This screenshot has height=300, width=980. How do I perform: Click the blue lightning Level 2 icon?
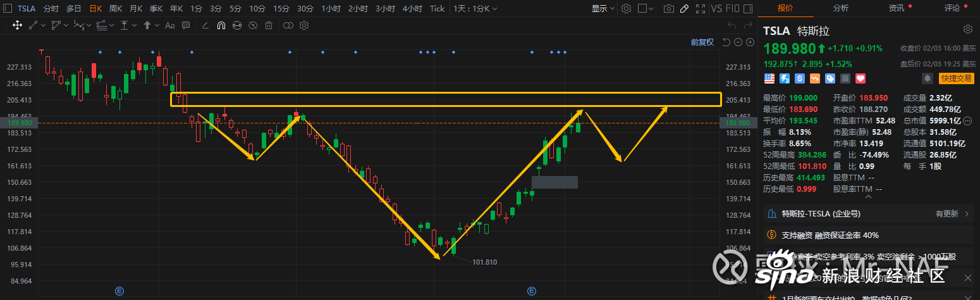pyautogui.click(x=785, y=78)
